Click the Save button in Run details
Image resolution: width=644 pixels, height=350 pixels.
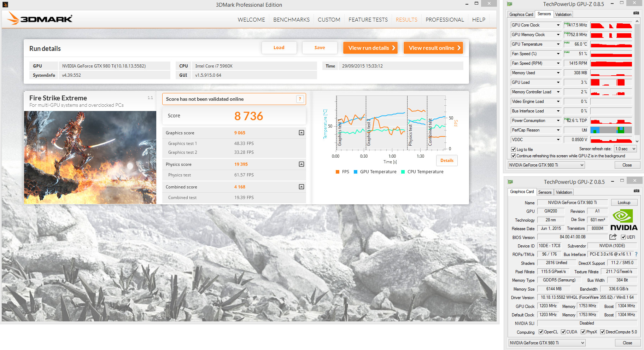(320, 48)
